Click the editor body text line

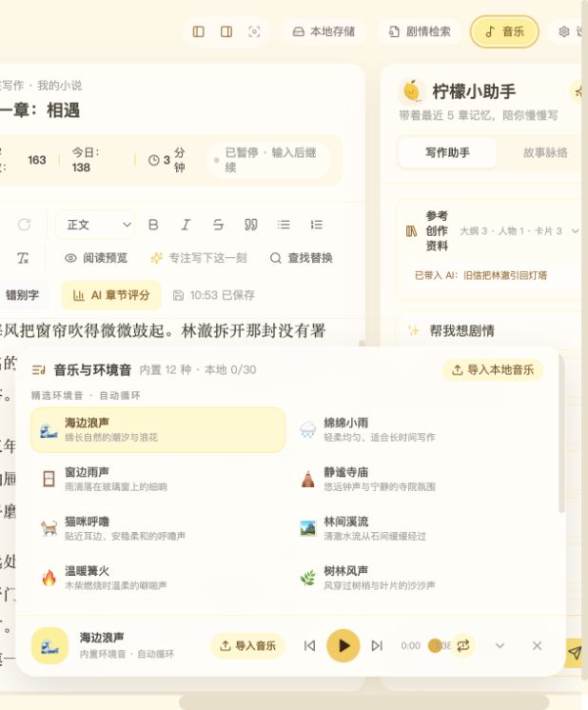click(x=163, y=331)
